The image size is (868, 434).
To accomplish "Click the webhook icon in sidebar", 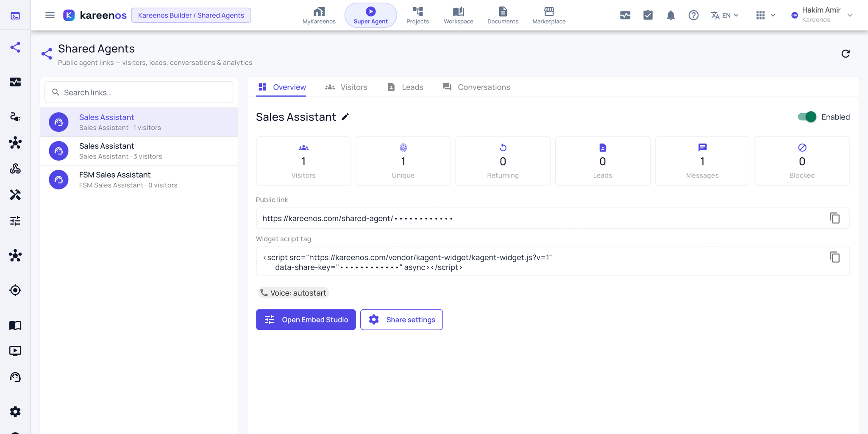I will tap(15, 169).
